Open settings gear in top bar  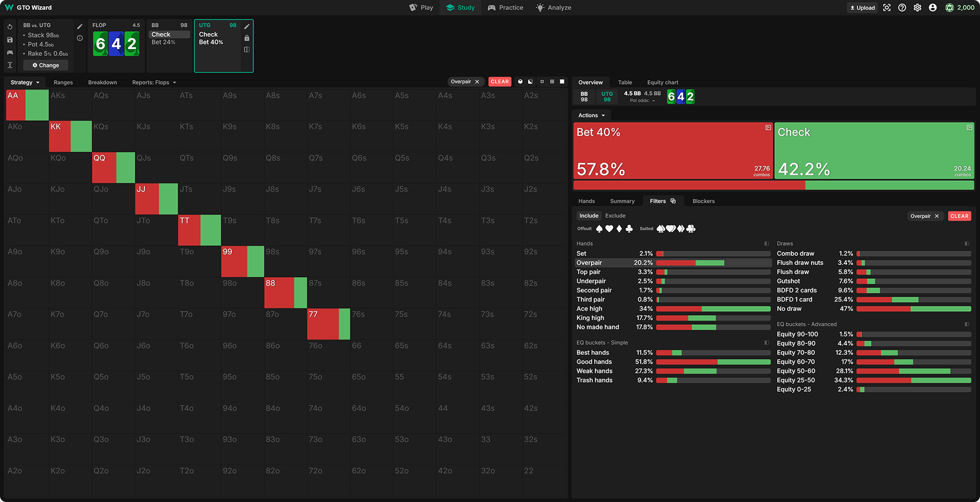pyautogui.click(x=917, y=8)
